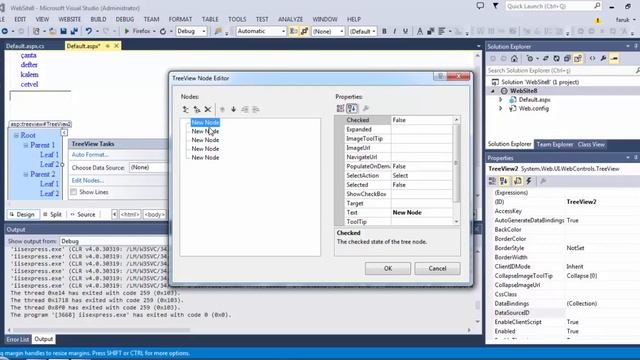The height and width of the screenshot is (360, 640).
Task: Open the BUILD menu
Action: [x=98, y=19]
